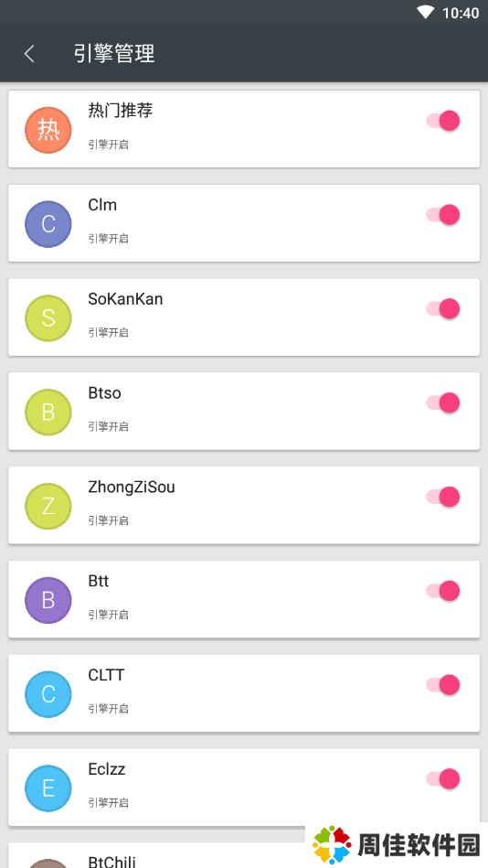Image resolution: width=488 pixels, height=868 pixels.
Task: Tap the Clm engine C avatar
Action: [48, 224]
